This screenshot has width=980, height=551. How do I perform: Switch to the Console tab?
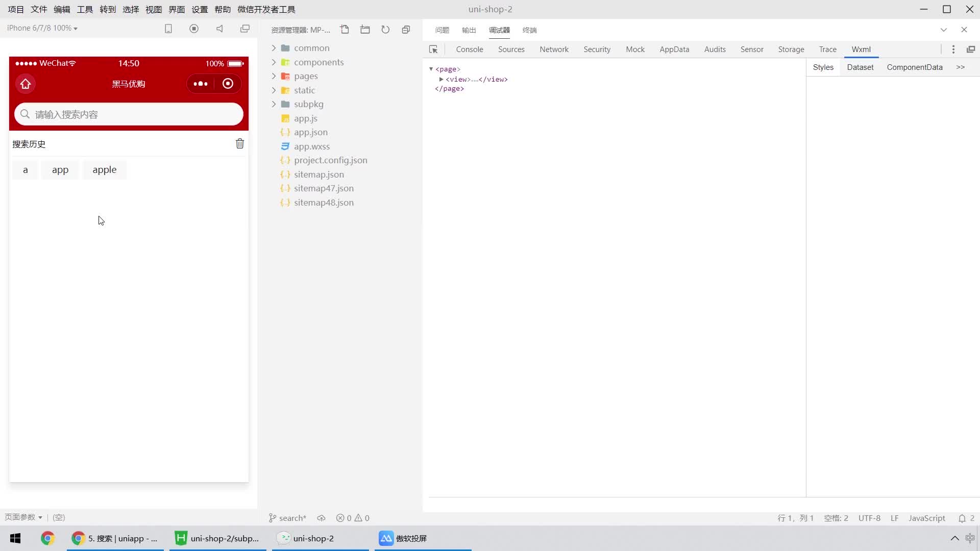tap(469, 49)
